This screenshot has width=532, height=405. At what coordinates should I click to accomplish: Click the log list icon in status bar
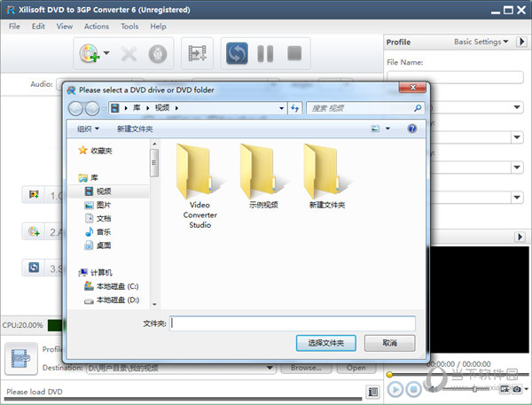coord(373,392)
